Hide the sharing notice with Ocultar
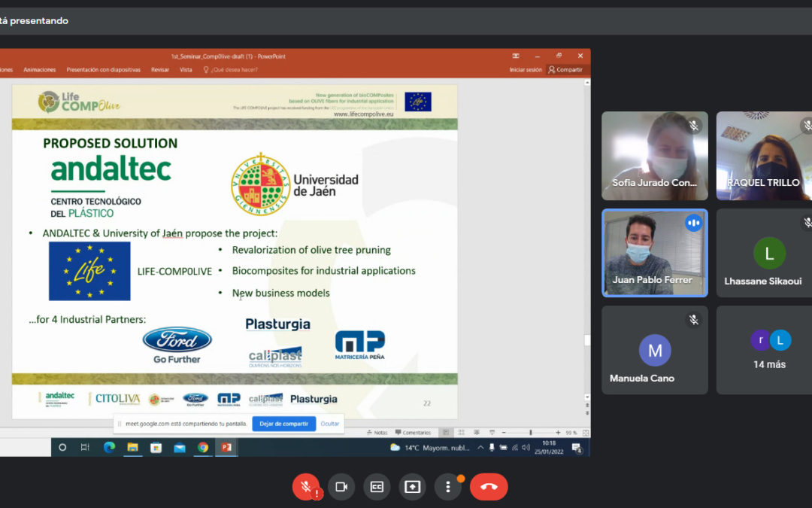 [x=330, y=424]
